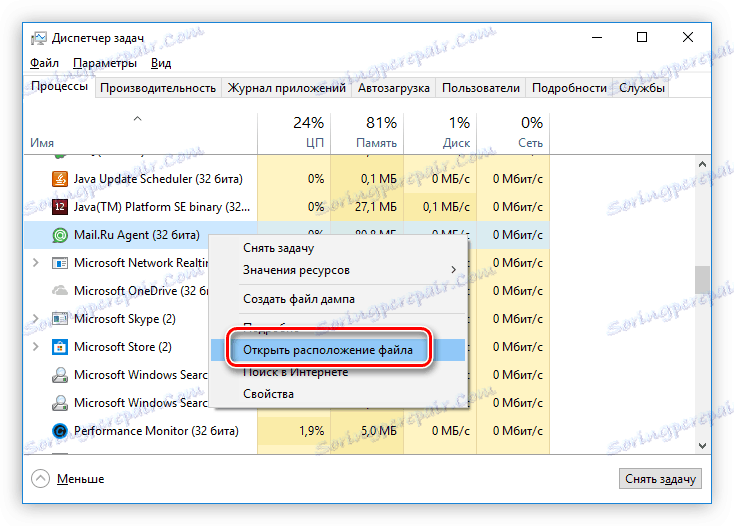The height and width of the screenshot is (526, 734).
Task: Switch to the Производительность tab
Action: click(158, 88)
